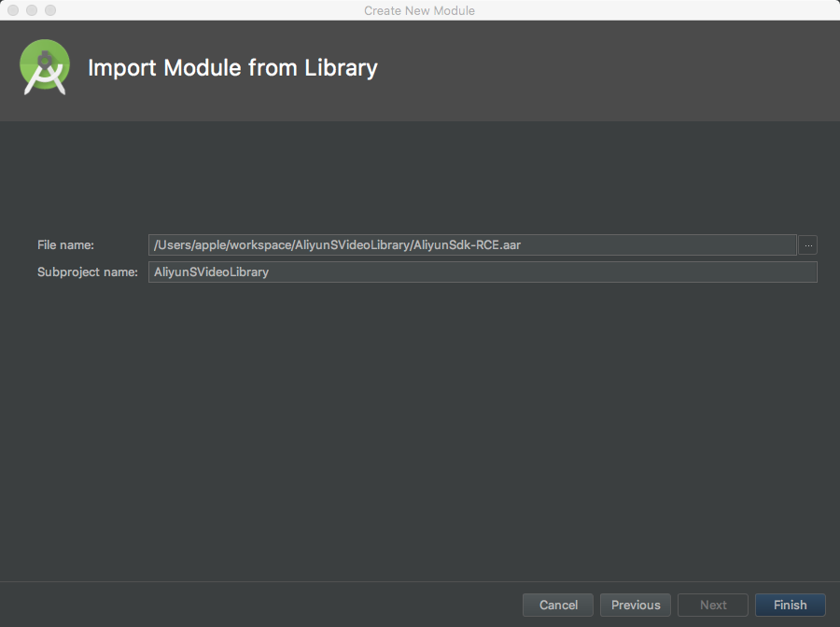Click the disabled Next button
The width and height of the screenshot is (840, 627).
coord(713,605)
